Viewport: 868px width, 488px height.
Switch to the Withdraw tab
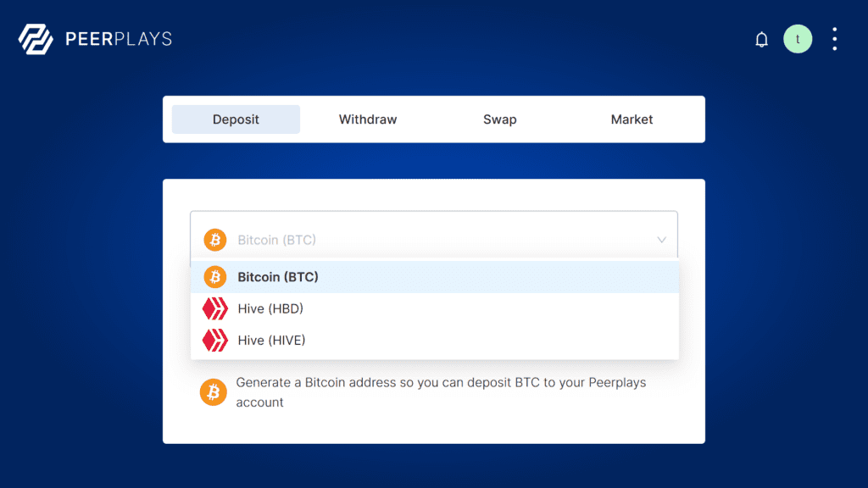tap(368, 119)
